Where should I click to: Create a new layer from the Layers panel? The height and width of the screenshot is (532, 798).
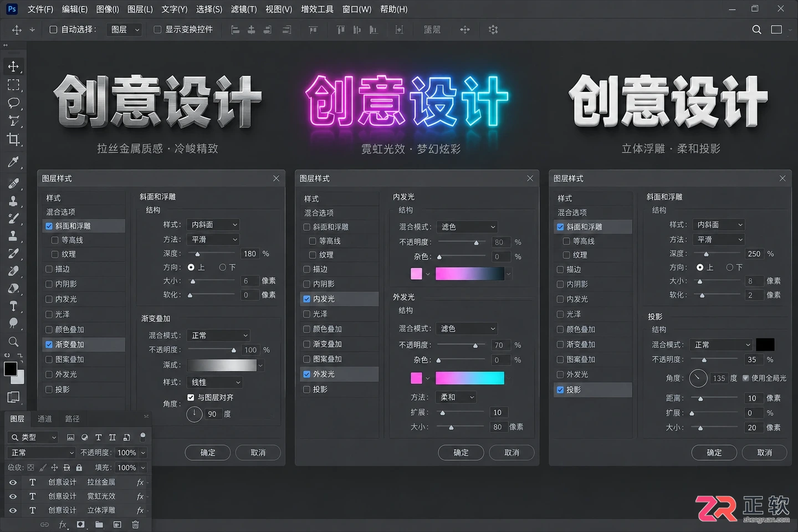[x=117, y=524]
